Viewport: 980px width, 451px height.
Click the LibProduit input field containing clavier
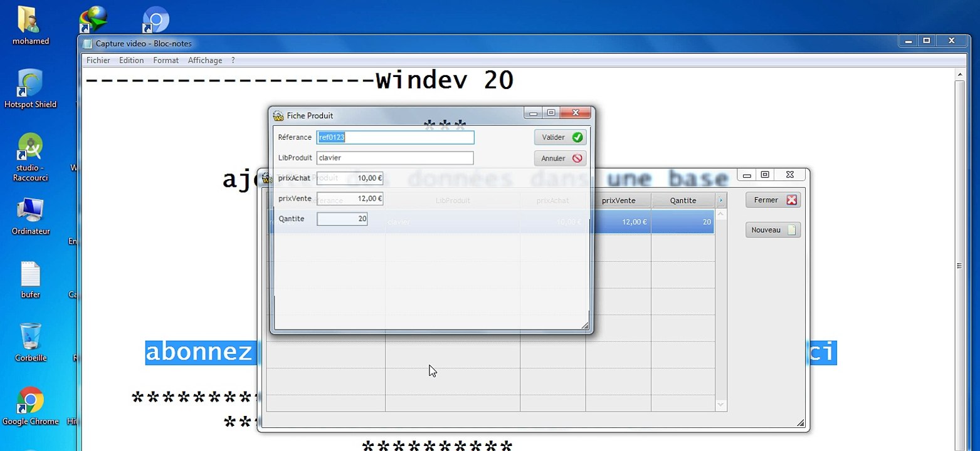(x=395, y=158)
